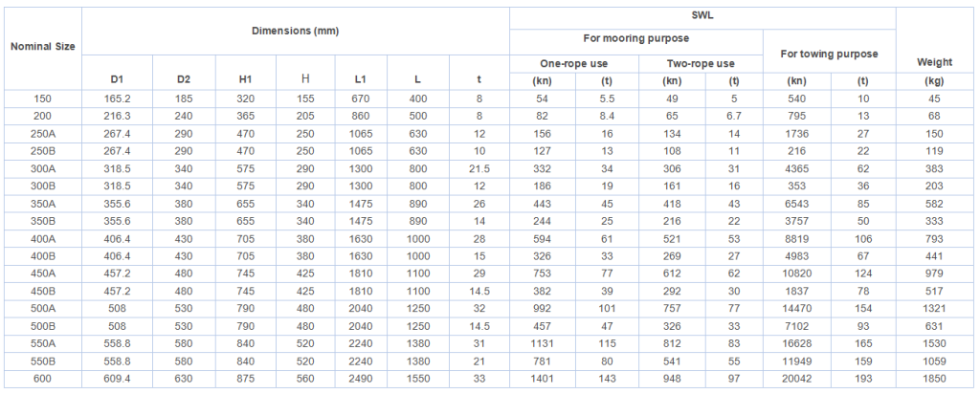
Task: Select the Weight column header
Action: click(934, 62)
